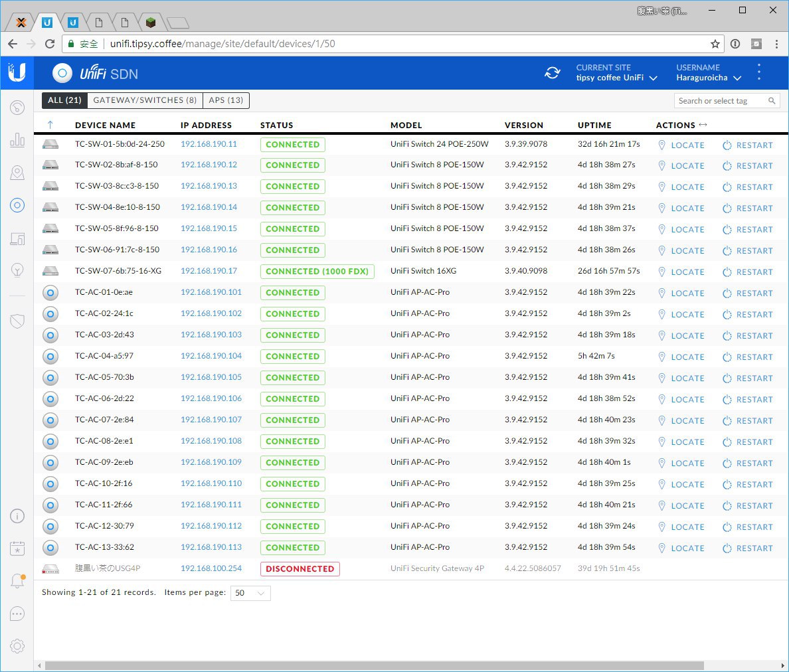The height and width of the screenshot is (672, 789).
Task: Open IP address 192.168.190.17
Action: tap(209, 271)
